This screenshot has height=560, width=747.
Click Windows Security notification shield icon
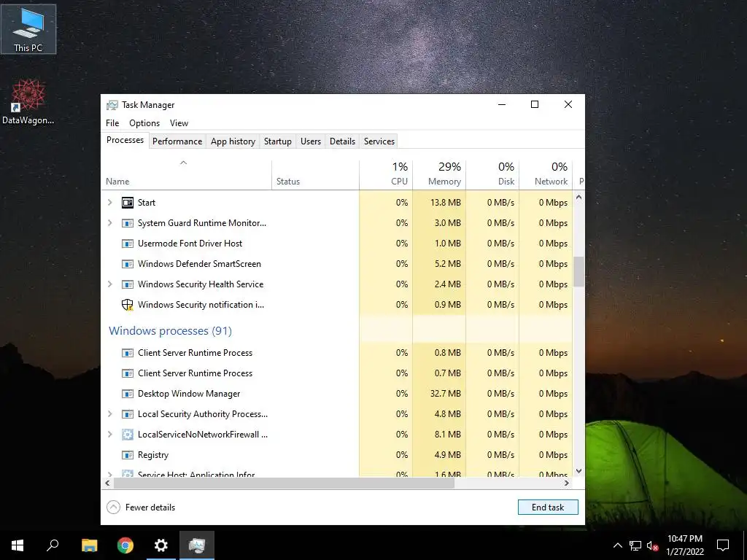(127, 305)
